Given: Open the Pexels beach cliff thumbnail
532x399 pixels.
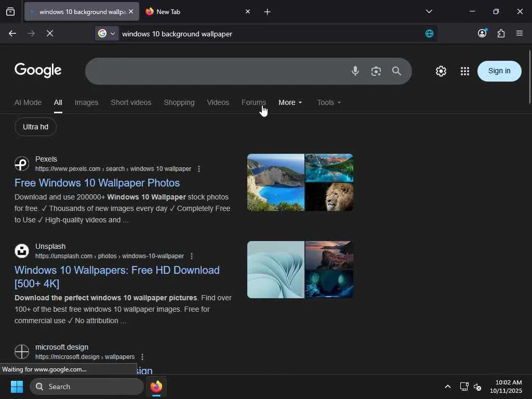Looking at the screenshot, I should 276,182.
